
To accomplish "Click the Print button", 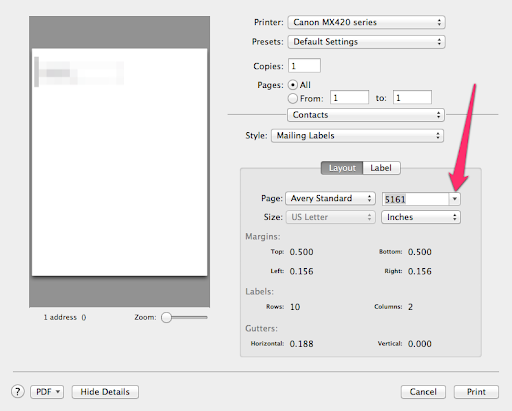I will point(476,392).
